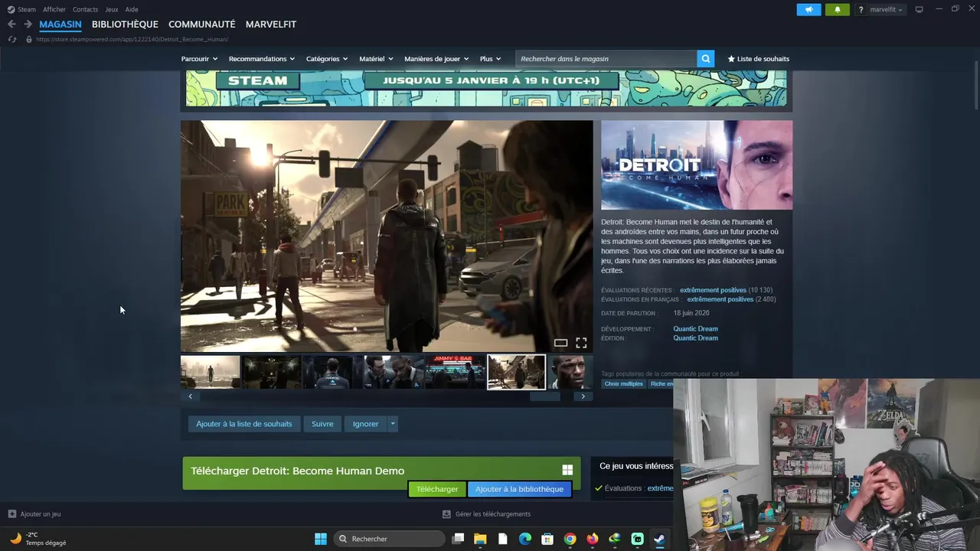Select the Jimmy's Bar screenshot thumbnail
The image size is (980, 551).
tap(456, 372)
